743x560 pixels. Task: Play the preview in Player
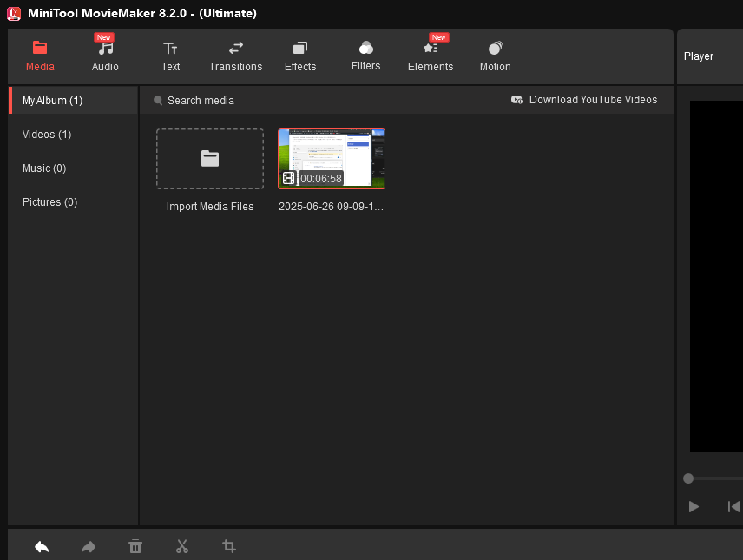click(x=694, y=507)
